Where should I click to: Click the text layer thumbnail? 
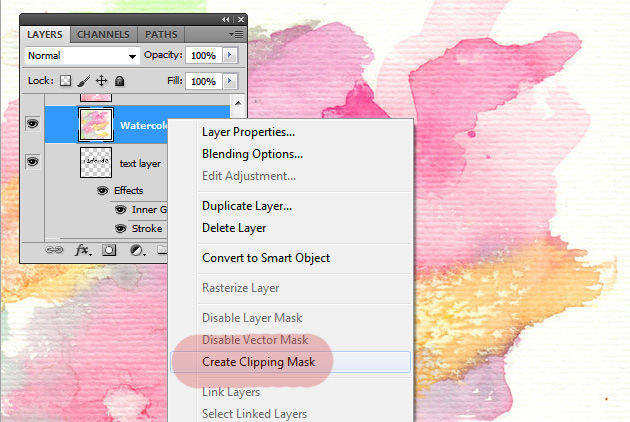[96, 162]
